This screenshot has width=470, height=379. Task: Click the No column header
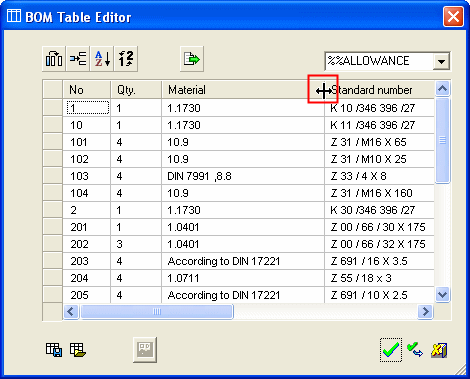pos(87,90)
